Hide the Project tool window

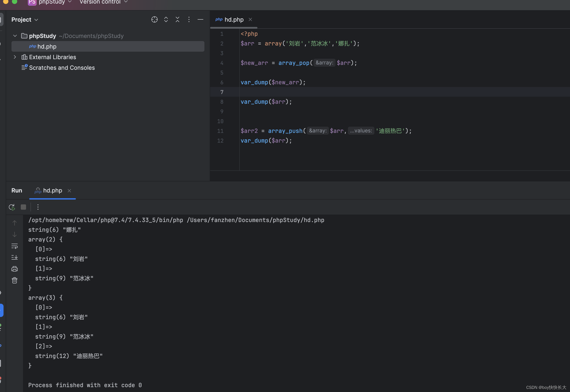(x=200, y=19)
